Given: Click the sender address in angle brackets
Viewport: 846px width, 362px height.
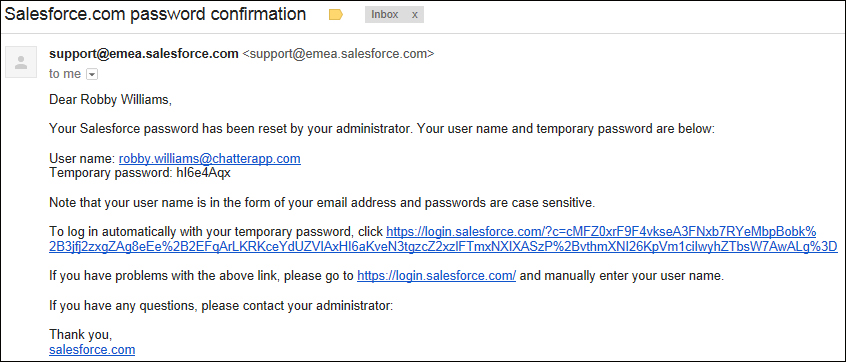Looking at the screenshot, I should (x=338, y=54).
